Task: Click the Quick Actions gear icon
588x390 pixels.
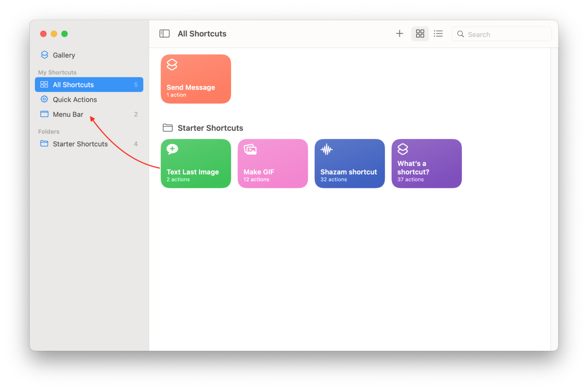Action: tap(44, 99)
